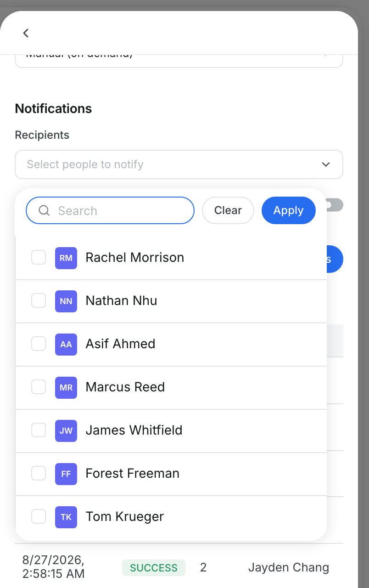Check the box for Rachel Morrison
This screenshot has height=588, width=369.
[x=39, y=257]
